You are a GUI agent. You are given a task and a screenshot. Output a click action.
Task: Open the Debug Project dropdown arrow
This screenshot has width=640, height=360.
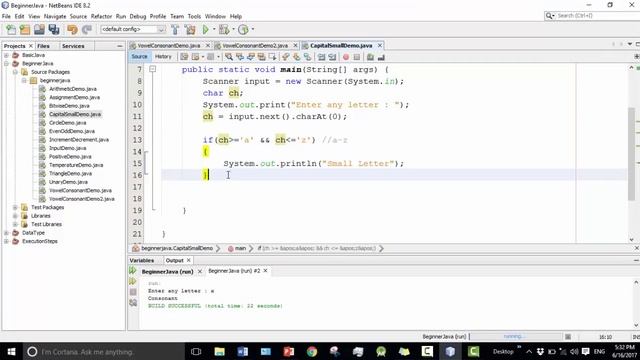pyautogui.click(x=233, y=29)
